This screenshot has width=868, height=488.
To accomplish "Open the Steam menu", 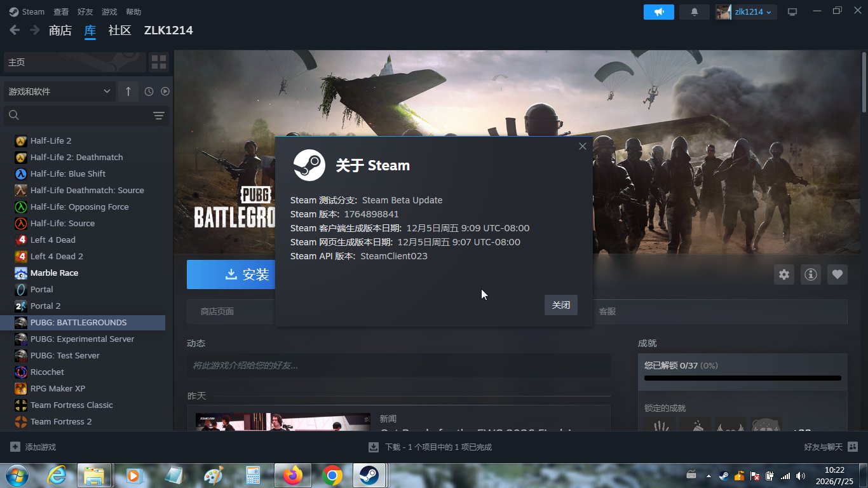I will [x=27, y=12].
